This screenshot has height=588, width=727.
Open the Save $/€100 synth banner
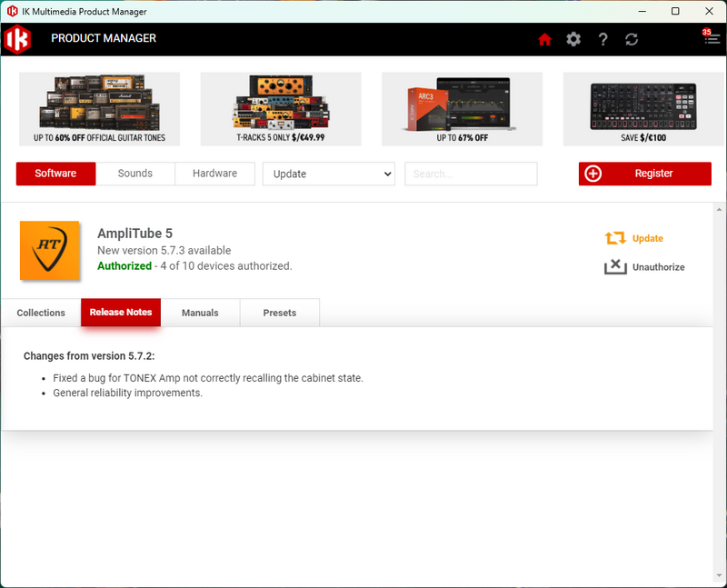pos(643,109)
